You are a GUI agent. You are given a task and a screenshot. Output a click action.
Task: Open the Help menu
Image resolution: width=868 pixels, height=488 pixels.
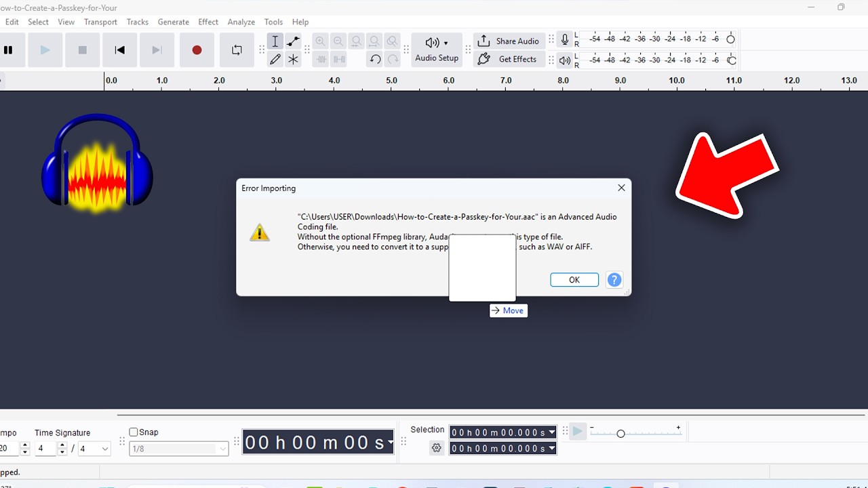click(x=300, y=22)
